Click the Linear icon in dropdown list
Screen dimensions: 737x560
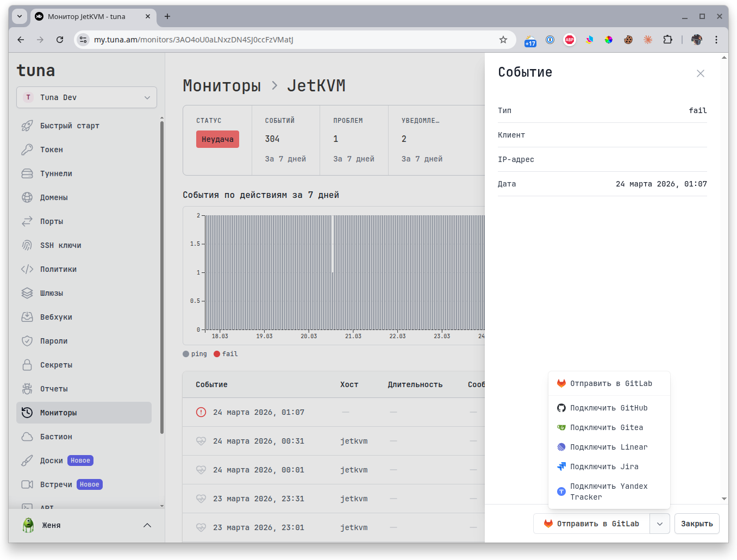coord(561,447)
